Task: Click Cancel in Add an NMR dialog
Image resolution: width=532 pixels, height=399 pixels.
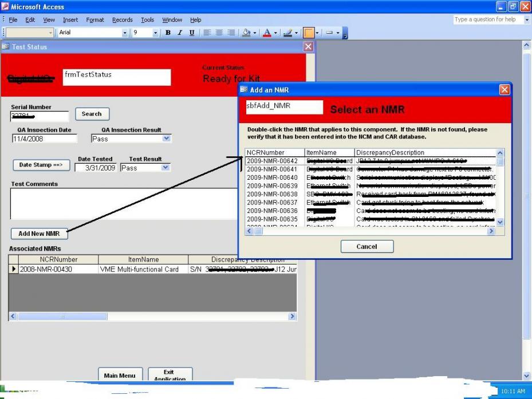Action: coord(367,247)
